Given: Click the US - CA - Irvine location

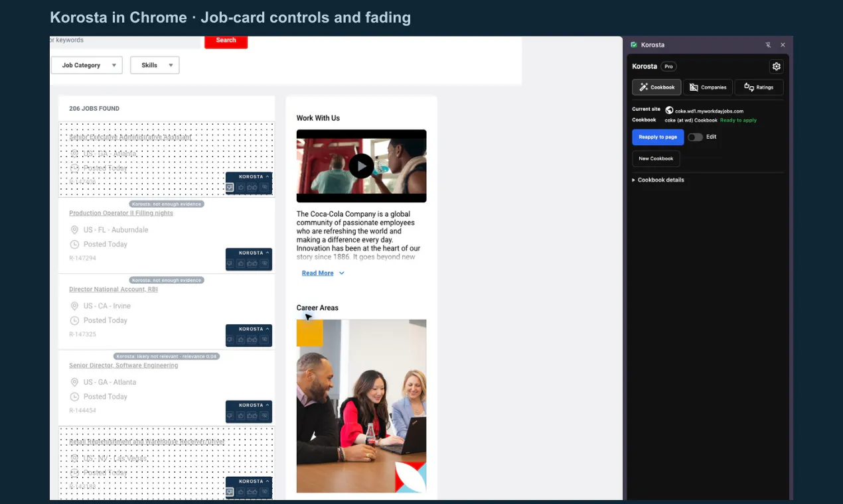Looking at the screenshot, I should pos(107,306).
